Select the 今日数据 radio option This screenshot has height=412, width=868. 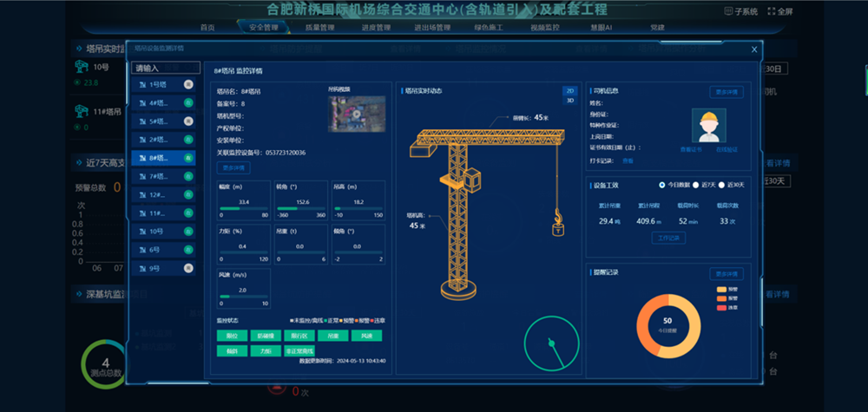pos(662,185)
